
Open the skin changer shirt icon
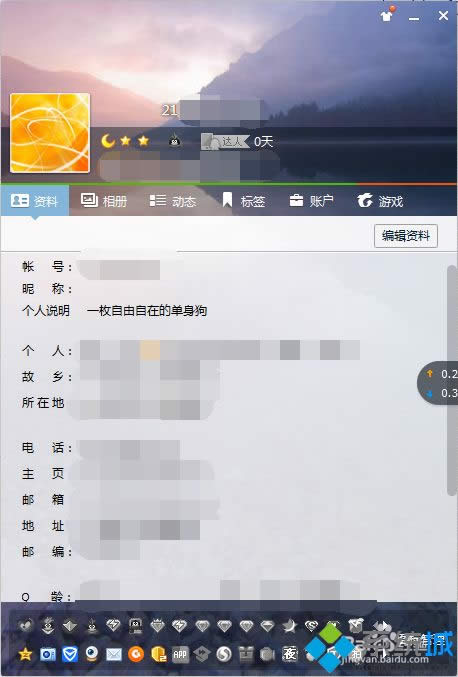pyautogui.click(x=387, y=15)
